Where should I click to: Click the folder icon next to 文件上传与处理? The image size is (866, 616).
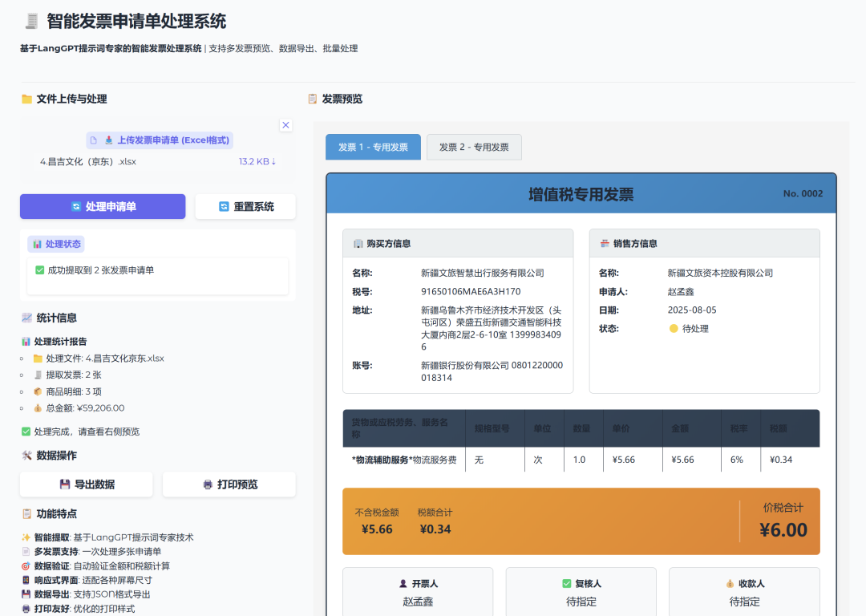[26, 99]
